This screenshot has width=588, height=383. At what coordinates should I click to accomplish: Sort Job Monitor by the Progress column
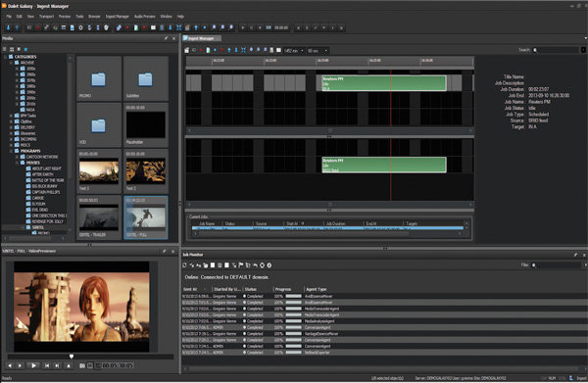click(x=283, y=289)
